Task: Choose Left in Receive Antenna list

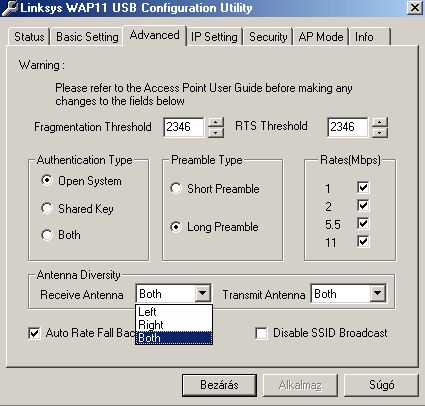Action: click(x=174, y=312)
